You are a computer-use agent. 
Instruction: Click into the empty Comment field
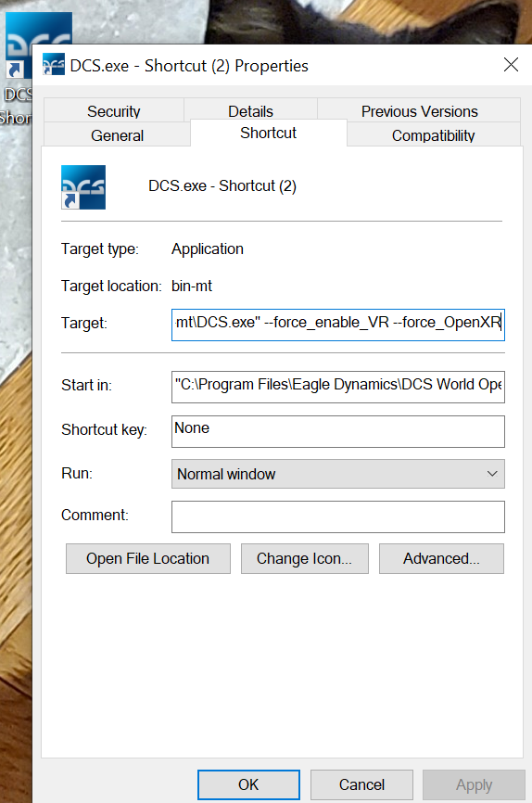click(x=338, y=516)
